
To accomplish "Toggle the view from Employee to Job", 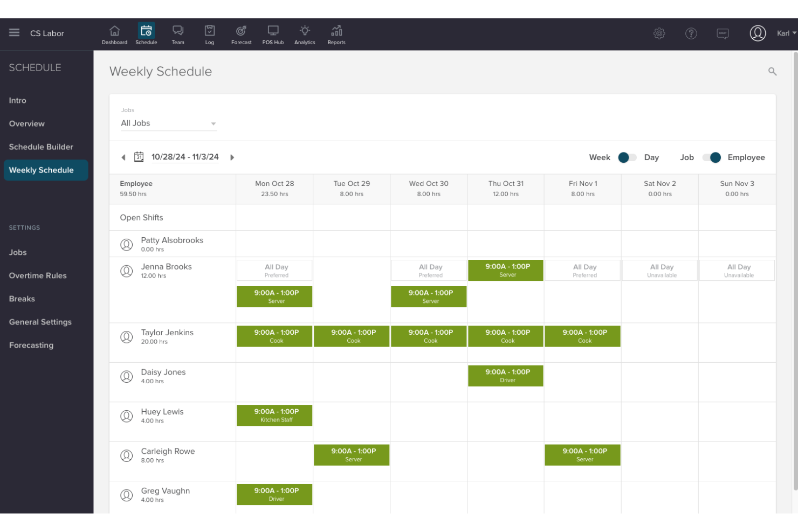I will click(713, 157).
